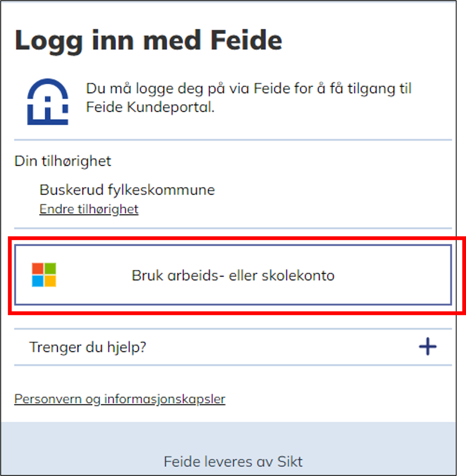Click the blue padlock symbol above the description
The width and height of the screenshot is (466, 476).
[47, 102]
